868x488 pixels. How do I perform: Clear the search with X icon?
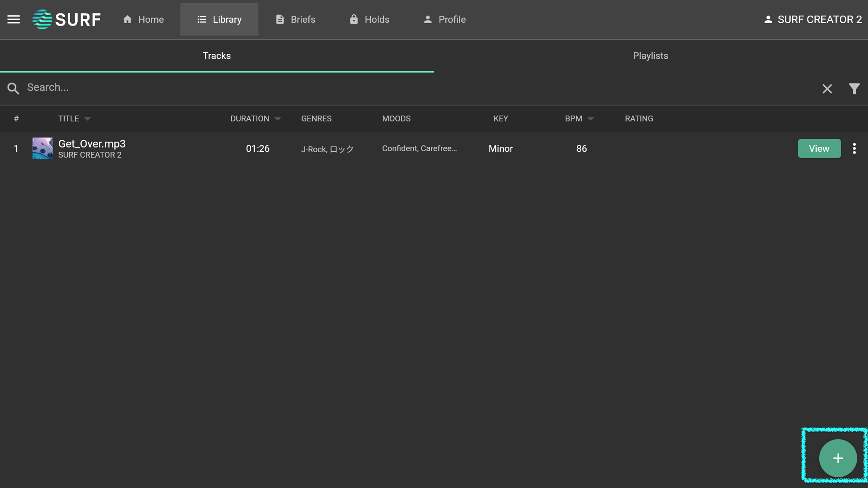827,89
